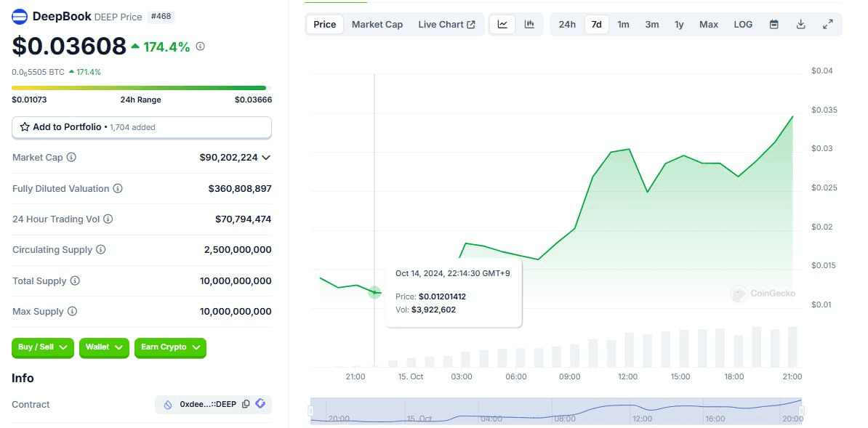Show 24 Hour Trading Vol info icon
Screen dimensions: 868x428
[x=108, y=219]
